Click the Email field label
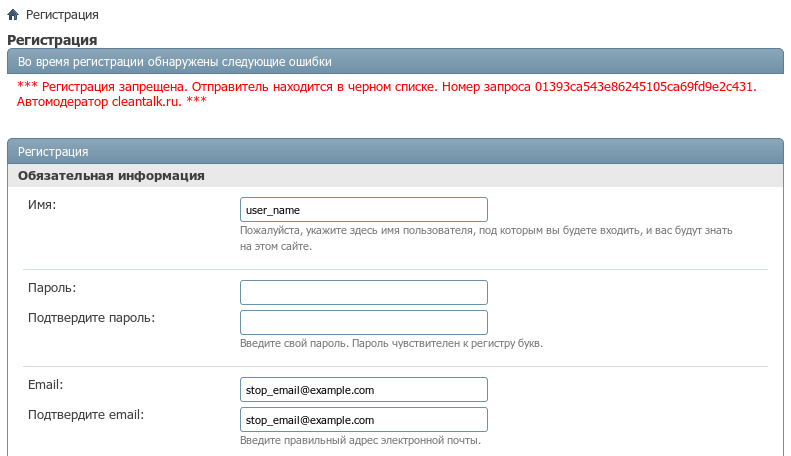 click(x=46, y=385)
